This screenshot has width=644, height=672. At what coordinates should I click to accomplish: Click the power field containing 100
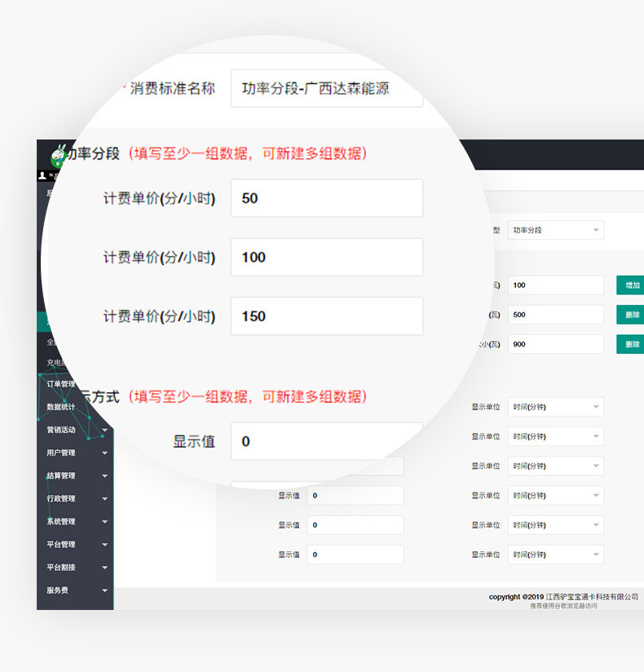556,285
